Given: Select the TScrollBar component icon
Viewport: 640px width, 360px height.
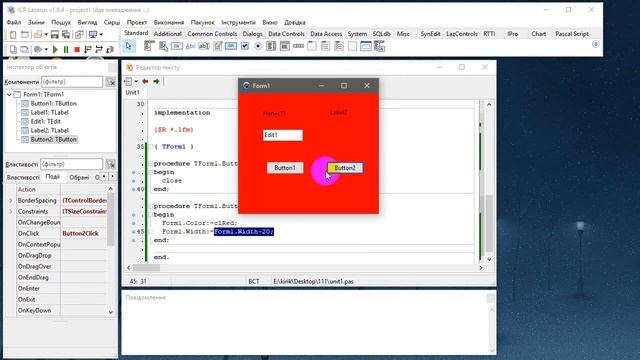Looking at the screenshot, I should pos(298,47).
